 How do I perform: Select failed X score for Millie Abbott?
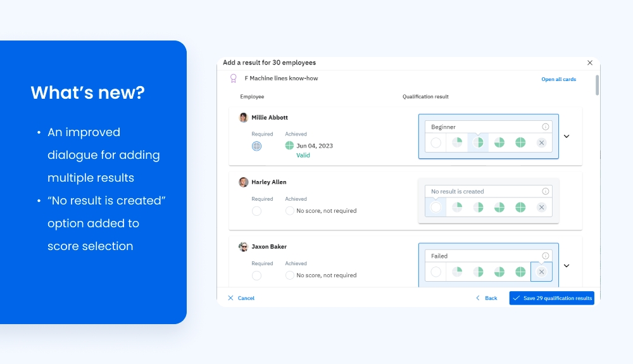[x=541, y=143]
